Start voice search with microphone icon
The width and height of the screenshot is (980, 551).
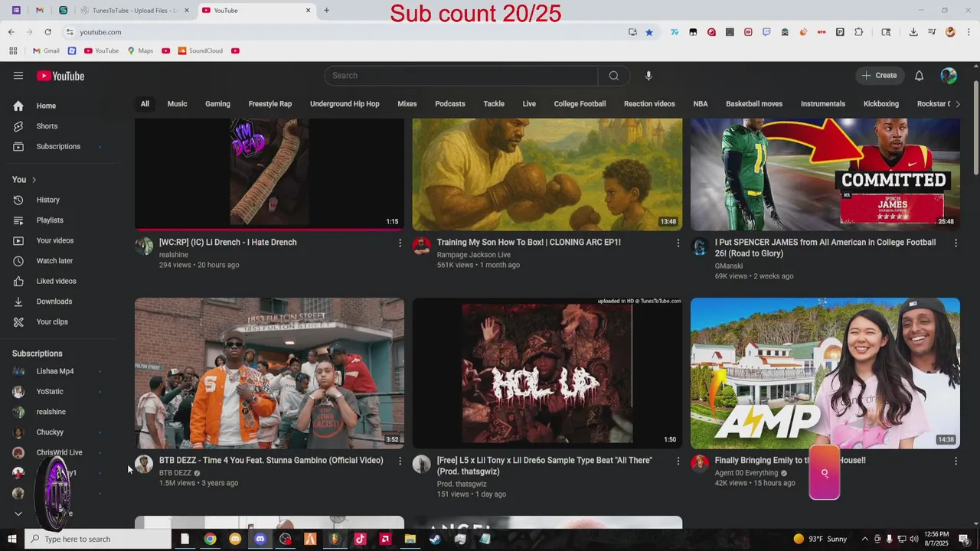[x=648, y=76]
